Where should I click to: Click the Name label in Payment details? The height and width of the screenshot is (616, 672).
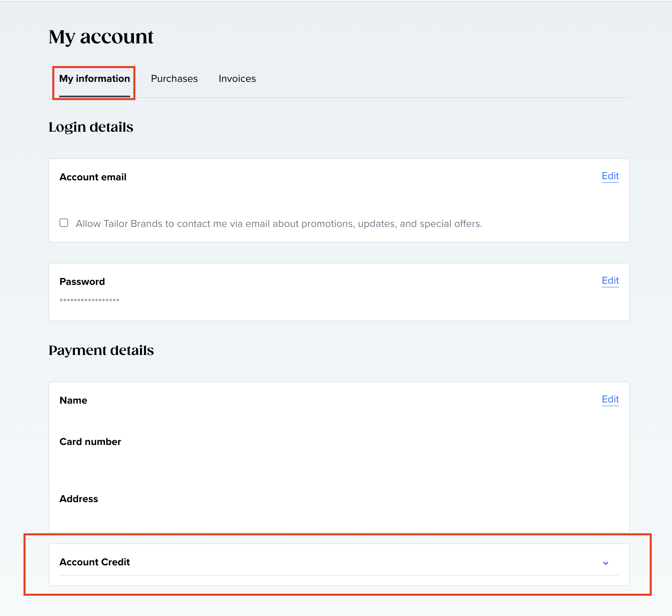point(73,400)
